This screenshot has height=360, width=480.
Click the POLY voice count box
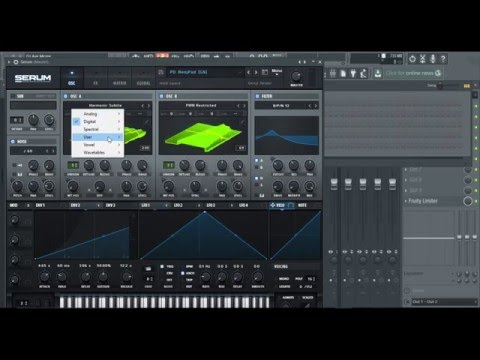311,279
